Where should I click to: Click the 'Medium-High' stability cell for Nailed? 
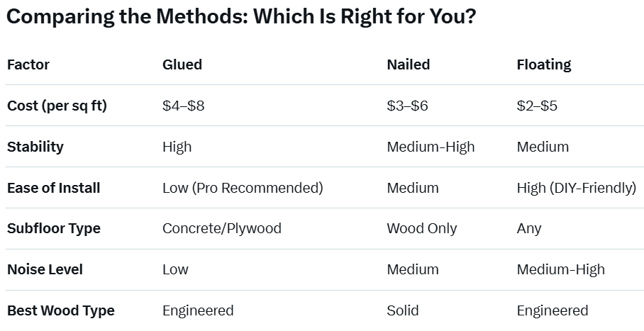[x=431, y=147]
